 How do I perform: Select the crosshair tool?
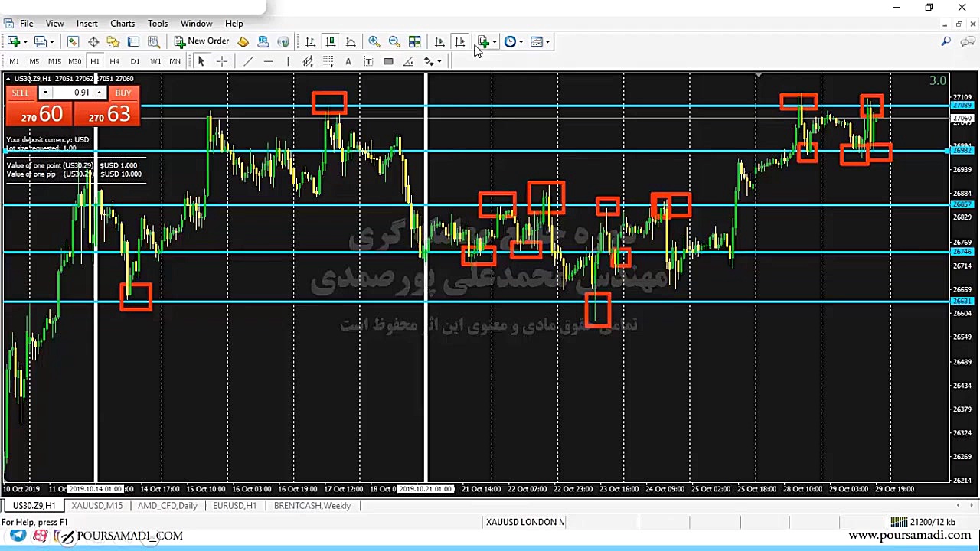click(222, 61)
